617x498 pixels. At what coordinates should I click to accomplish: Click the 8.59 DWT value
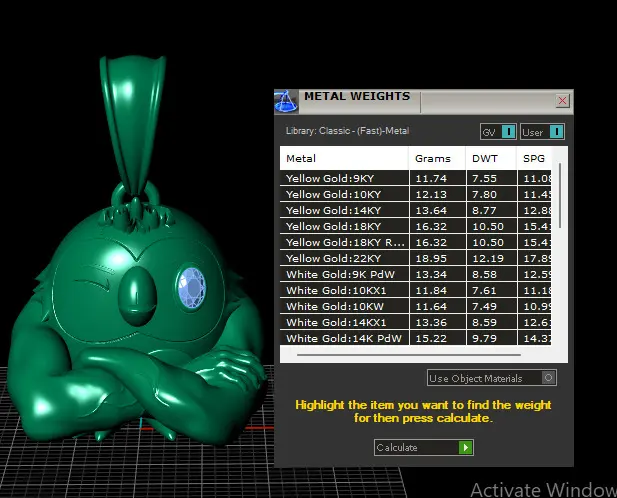(x=484, y=323)
